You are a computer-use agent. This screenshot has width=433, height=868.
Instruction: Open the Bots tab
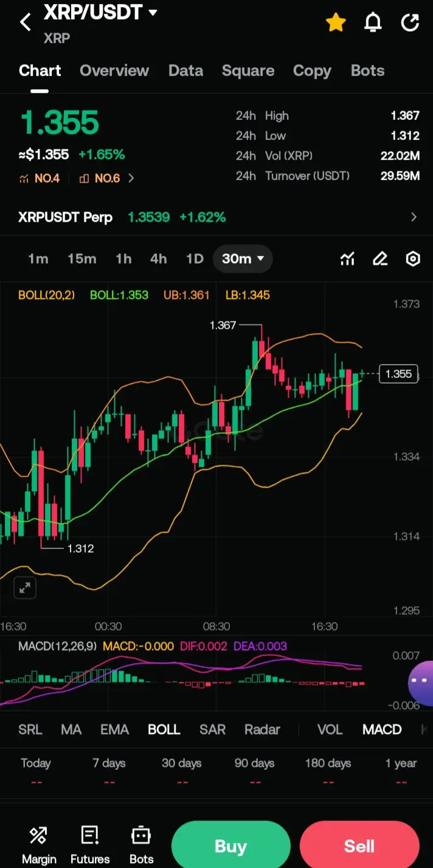pyautogui.click(x=368, y=71)
